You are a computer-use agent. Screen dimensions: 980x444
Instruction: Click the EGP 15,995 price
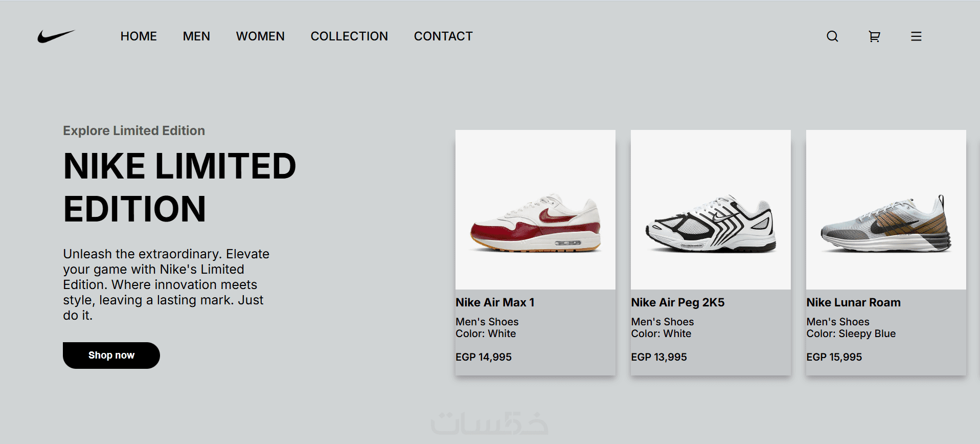[x=834, y=357]
